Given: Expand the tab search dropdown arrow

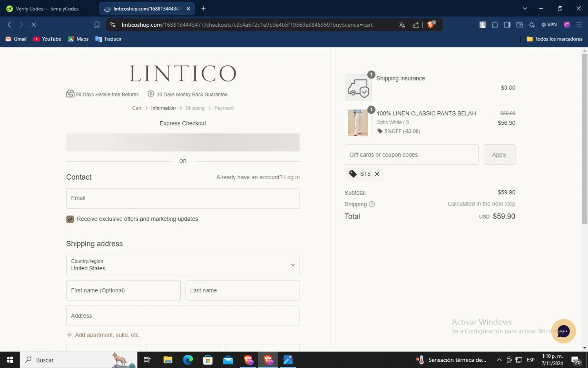Looking at the screenshot, I should pos(525,9).
